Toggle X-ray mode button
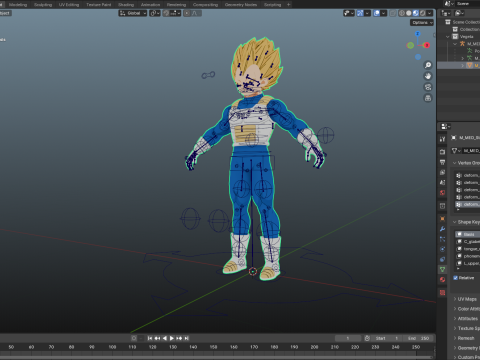Screen dimensions: 480x360 tap(393, 13)
